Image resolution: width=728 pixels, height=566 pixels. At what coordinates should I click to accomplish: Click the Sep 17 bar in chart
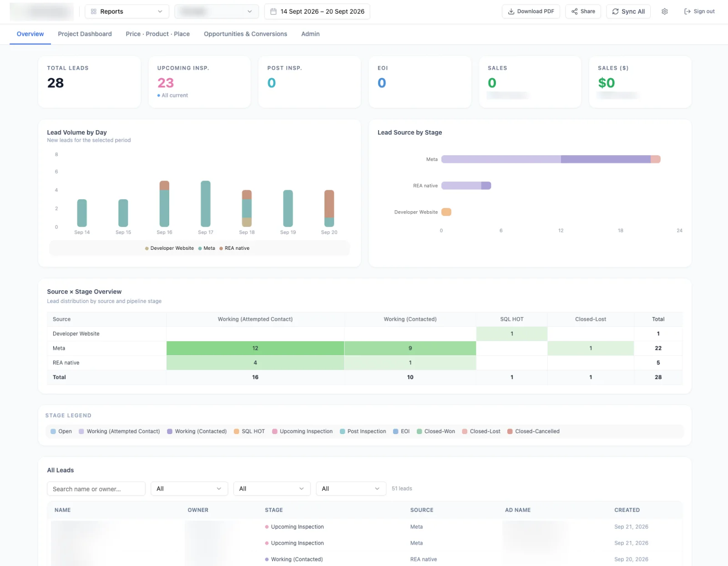click(x=206, y=204)
